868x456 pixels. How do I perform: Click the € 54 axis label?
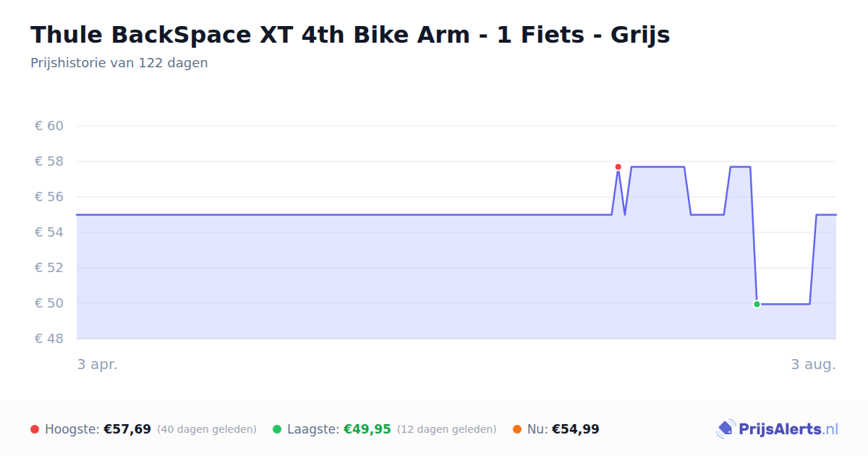49,232
